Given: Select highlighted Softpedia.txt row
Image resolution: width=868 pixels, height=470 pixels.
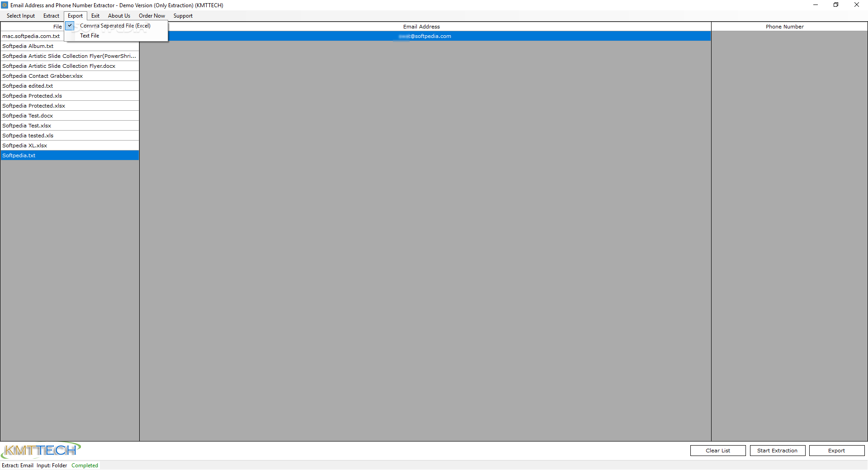Looking at the screenshot, I should click(x=70, y=155).
